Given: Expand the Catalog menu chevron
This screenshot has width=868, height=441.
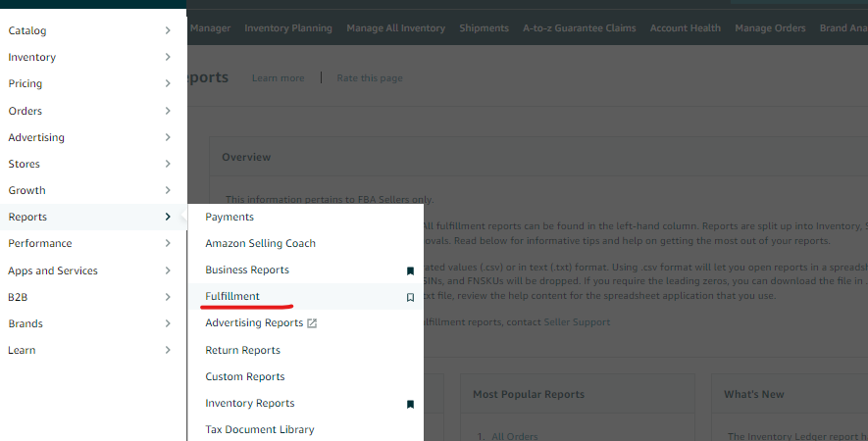Looking at the screenshot, I should pos(168,30).
